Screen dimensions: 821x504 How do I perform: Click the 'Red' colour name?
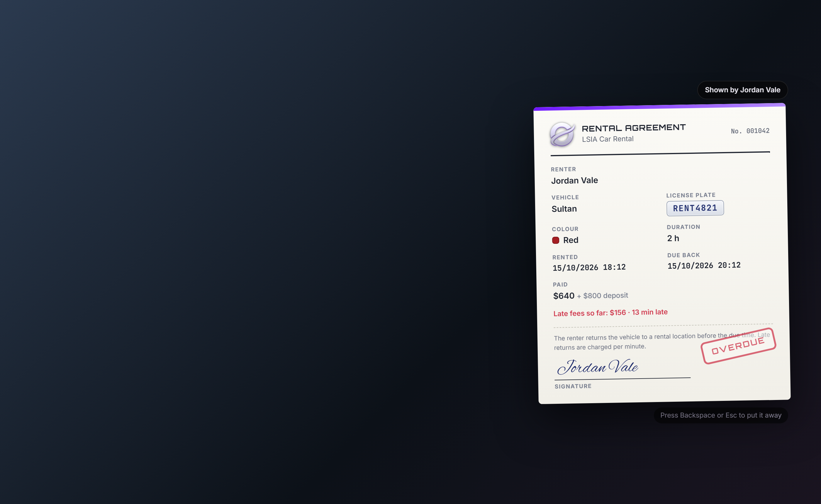click(x=571, y=240)
